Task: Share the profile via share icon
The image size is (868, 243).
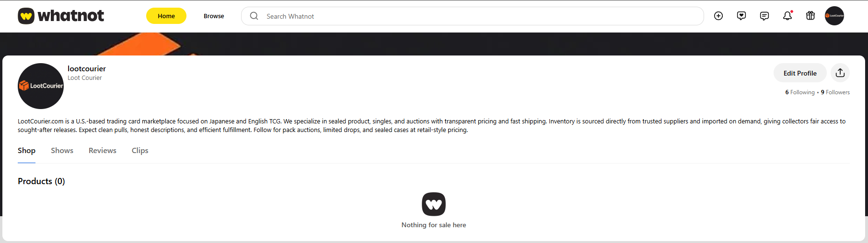Action: 840,73
